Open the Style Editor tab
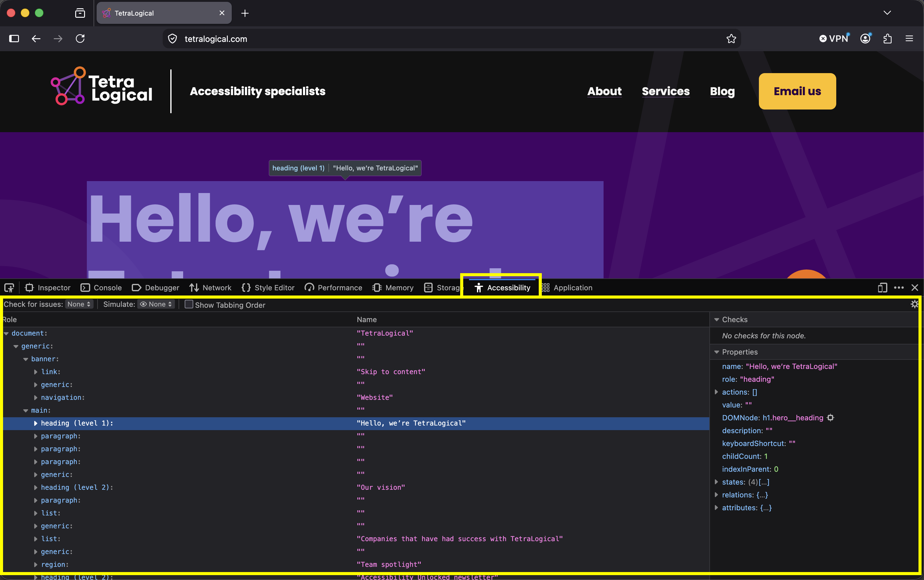 point(268,288)
